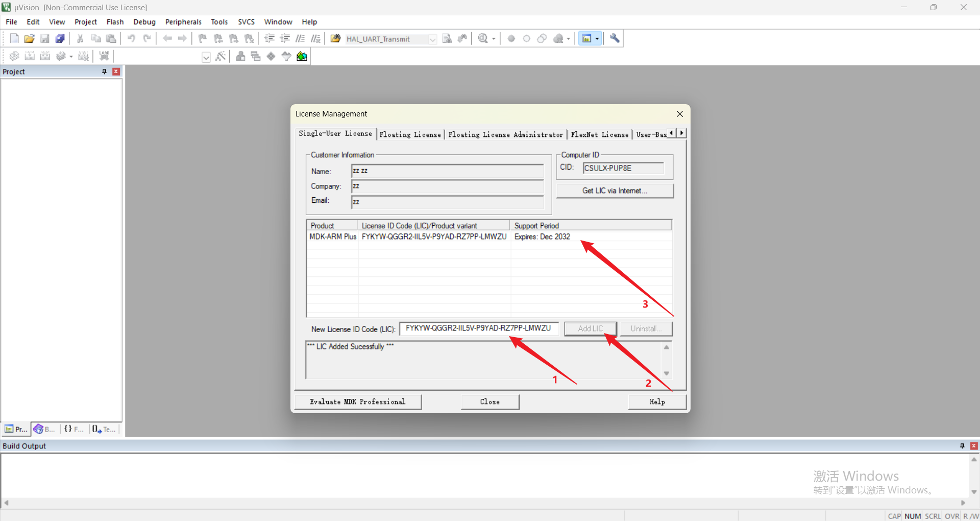This screenshot has width=980, height=521.
Task: Cut selection with the scissors icon
Action: point(80,38)
